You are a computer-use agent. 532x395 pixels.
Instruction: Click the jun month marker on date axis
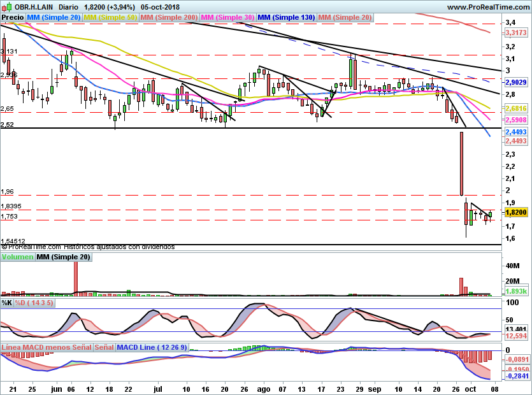57,389
